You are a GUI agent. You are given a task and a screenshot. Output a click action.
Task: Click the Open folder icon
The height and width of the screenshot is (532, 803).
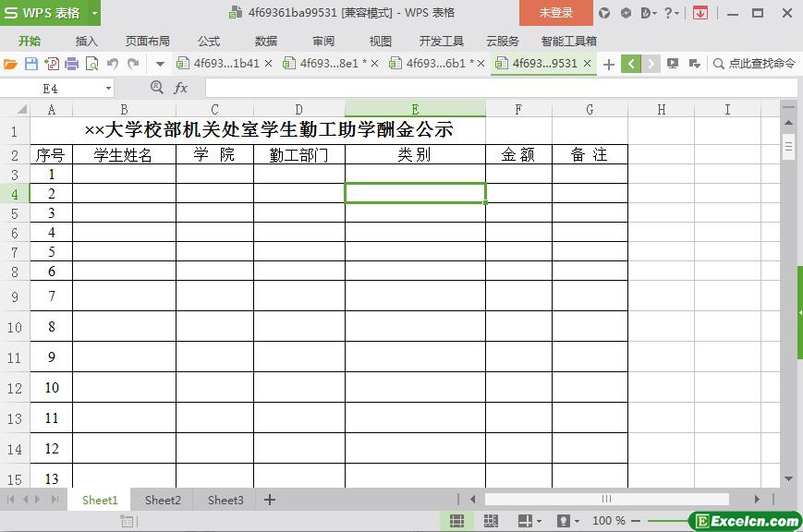click(10, 64)
